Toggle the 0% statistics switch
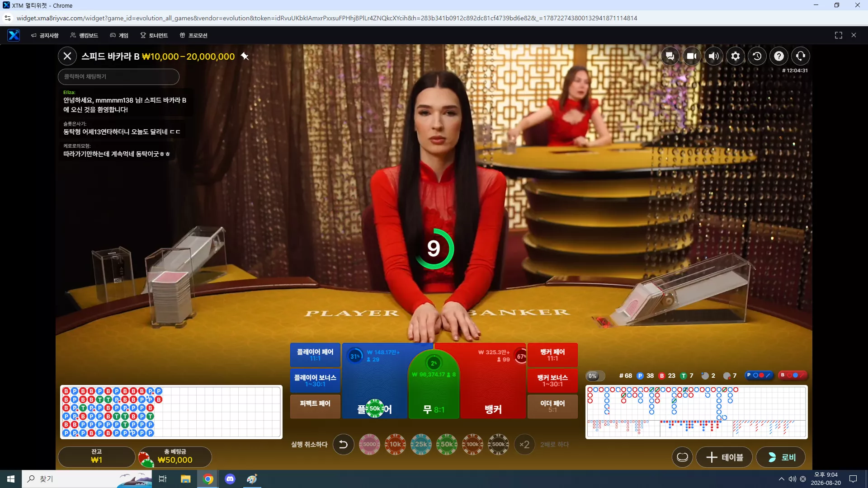 (595, 376)
